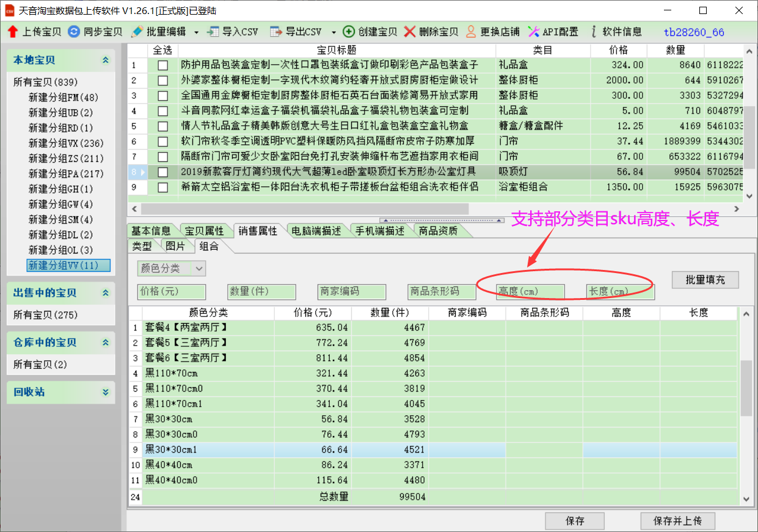This screenshot has width=758, height=532.
Task: Click the 同步宝贝 sync icon
Action: 74,32
